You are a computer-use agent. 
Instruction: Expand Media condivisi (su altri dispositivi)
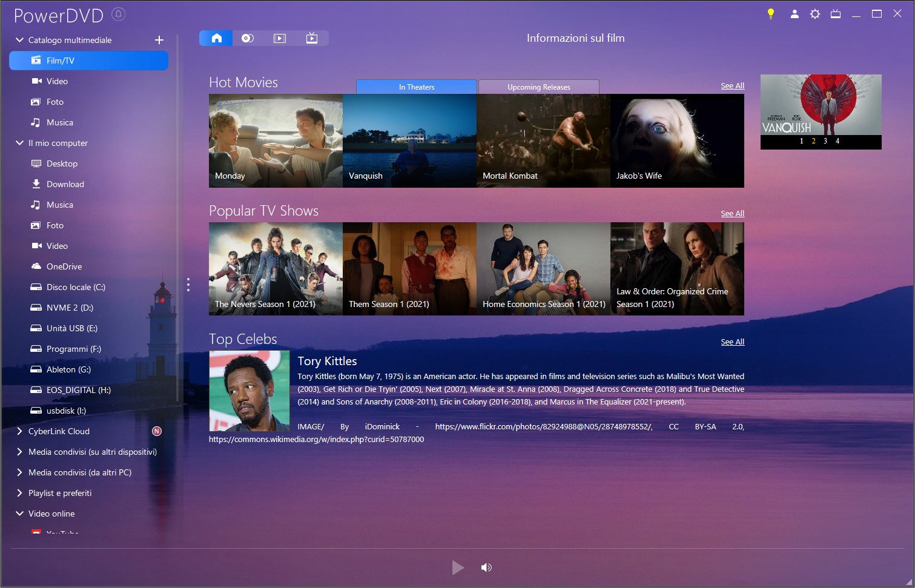coord(19,452)
